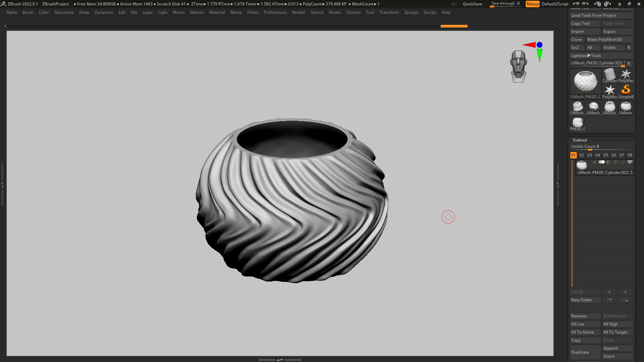
Task: Click the GoZ button
Action: click(x=577, y=48)
